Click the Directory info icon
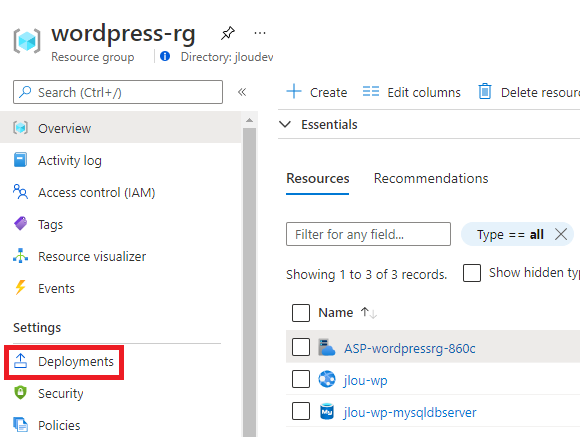 click(x=165, y=56)
